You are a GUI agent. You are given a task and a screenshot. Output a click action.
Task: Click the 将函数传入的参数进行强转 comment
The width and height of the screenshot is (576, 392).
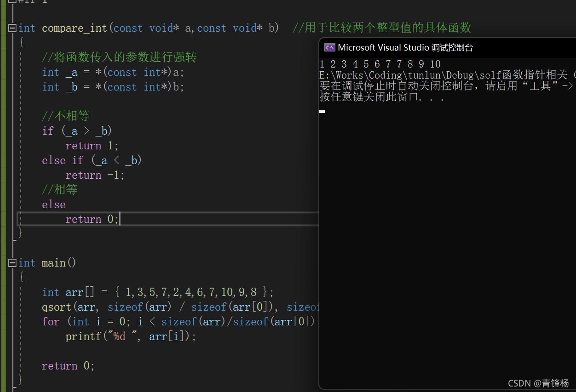(119, 57)
